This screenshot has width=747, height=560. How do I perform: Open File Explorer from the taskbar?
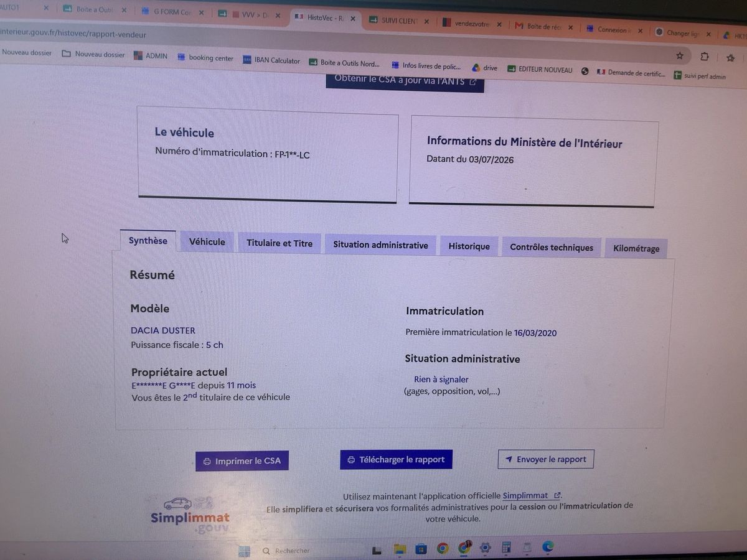(400, 549)
